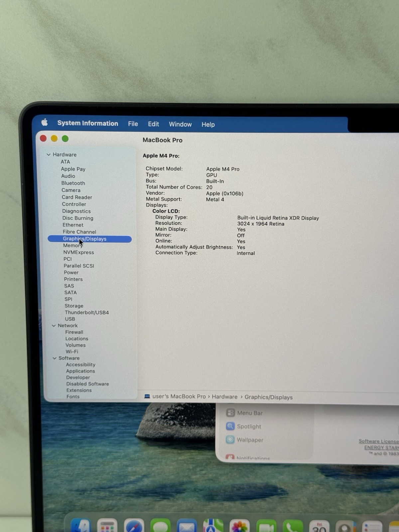Select Accessibility under Software

[x=80, y=364]
